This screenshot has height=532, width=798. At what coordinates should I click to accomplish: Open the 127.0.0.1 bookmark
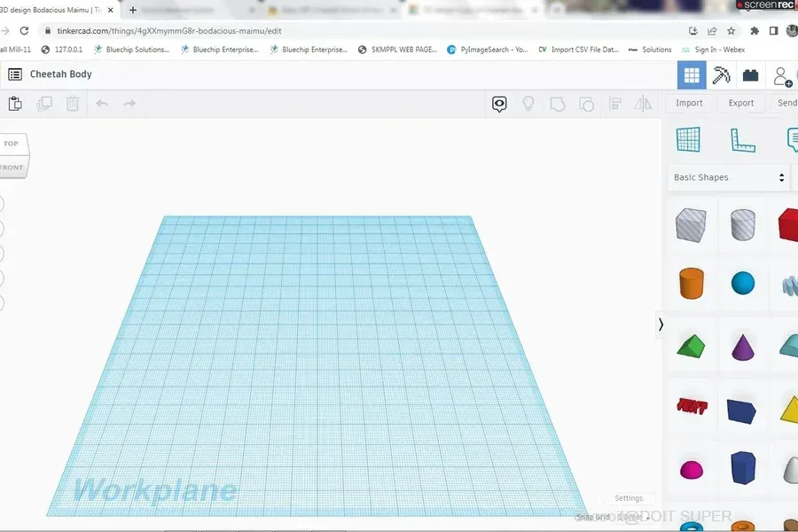pyautogui.click(x=62, y=50)
